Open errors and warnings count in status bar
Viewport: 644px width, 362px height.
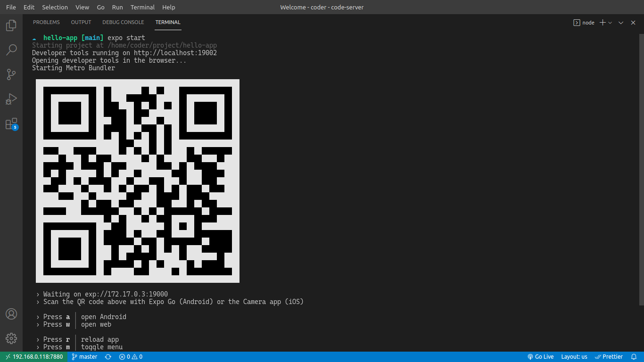(131, 357)
